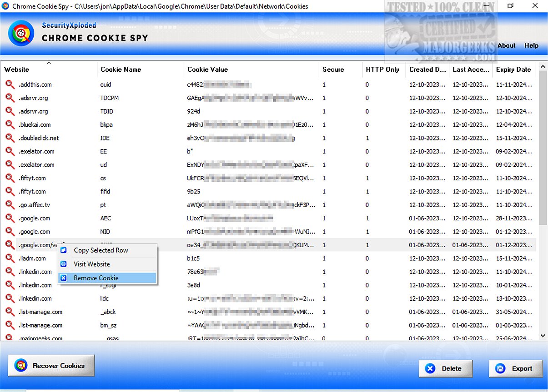Click cookie value 3e8d

194,285
